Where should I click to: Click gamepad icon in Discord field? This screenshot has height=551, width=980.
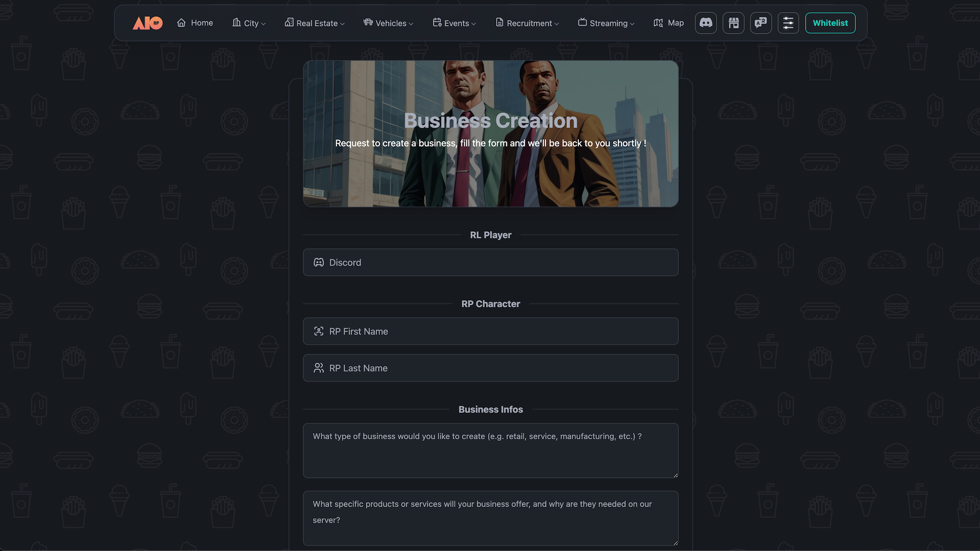pos(318,262)
